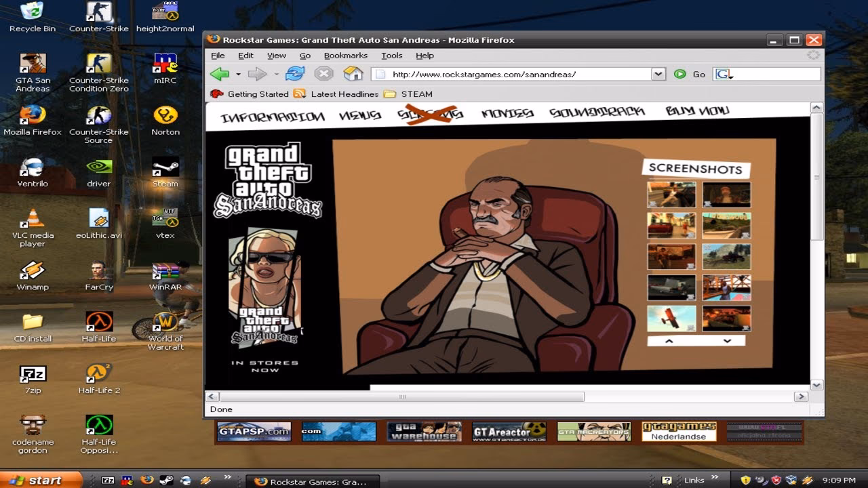Open WinRAR desktop shortcut

[x=165, y=275]
